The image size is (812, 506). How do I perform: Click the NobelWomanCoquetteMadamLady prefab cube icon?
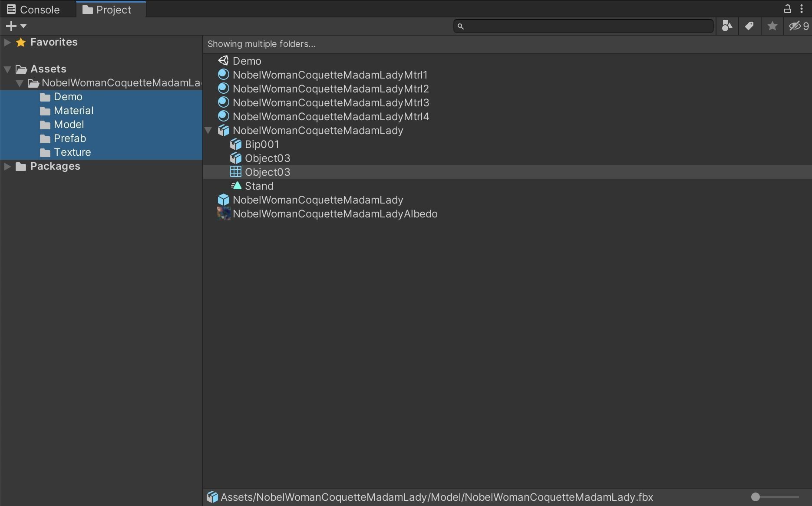223,200
